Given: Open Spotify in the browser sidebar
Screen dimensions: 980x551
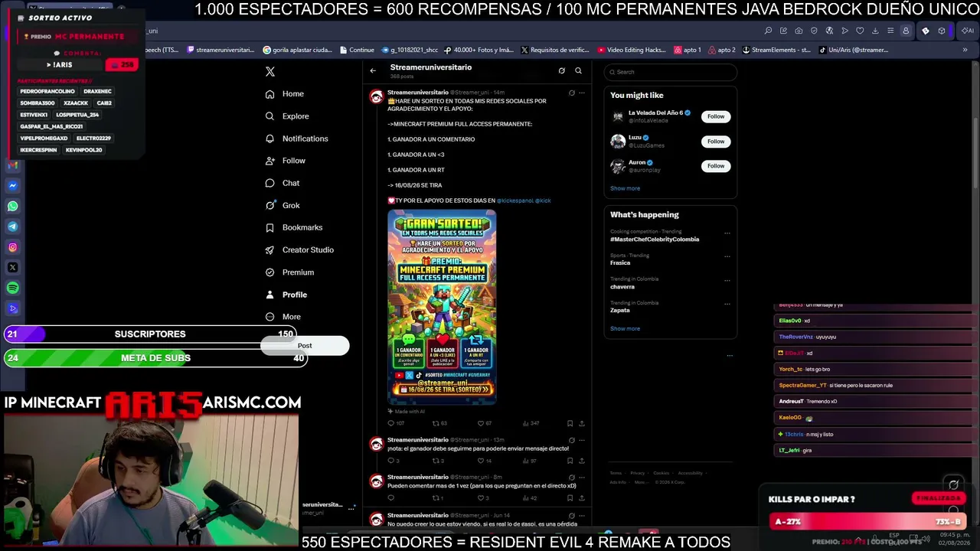Looking at the screenshot, I should point(13,288).
